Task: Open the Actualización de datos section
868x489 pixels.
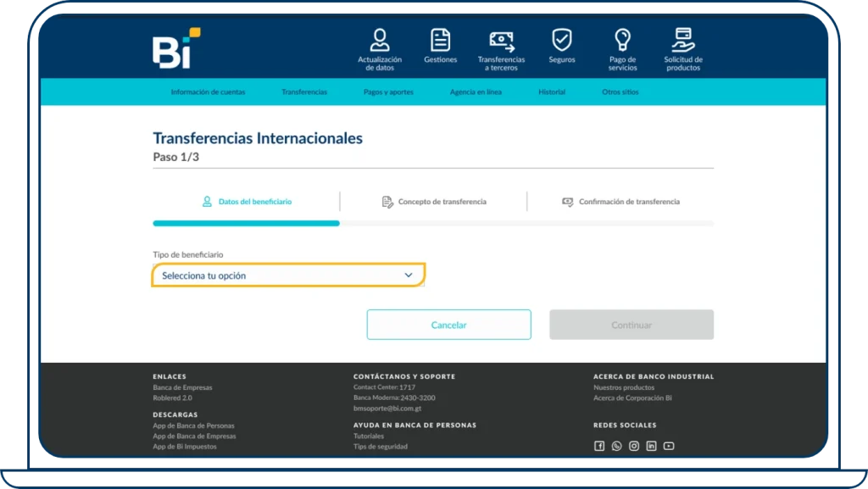Action: 378,47
